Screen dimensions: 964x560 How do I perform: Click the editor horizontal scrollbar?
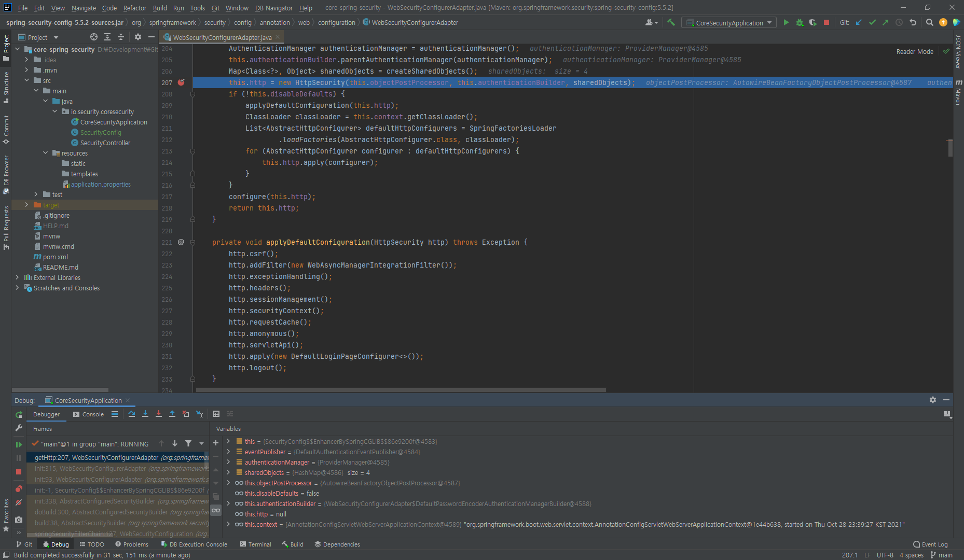pos(401,390)
